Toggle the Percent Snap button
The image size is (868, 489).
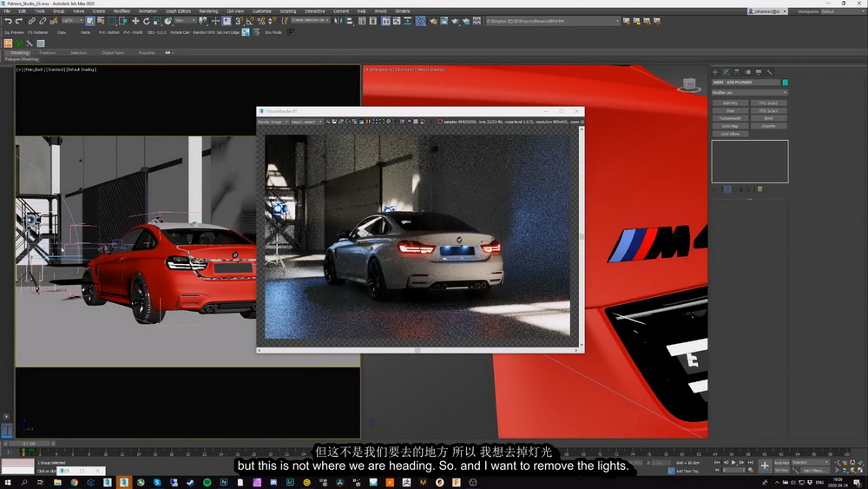pyautogui.click(x=260, y=21)
